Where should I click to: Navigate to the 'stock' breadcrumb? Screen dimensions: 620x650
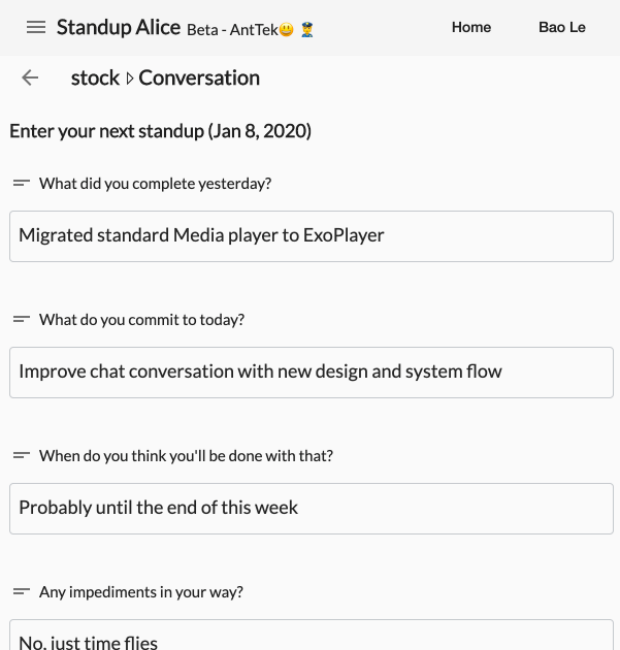[x=95, y=78]
